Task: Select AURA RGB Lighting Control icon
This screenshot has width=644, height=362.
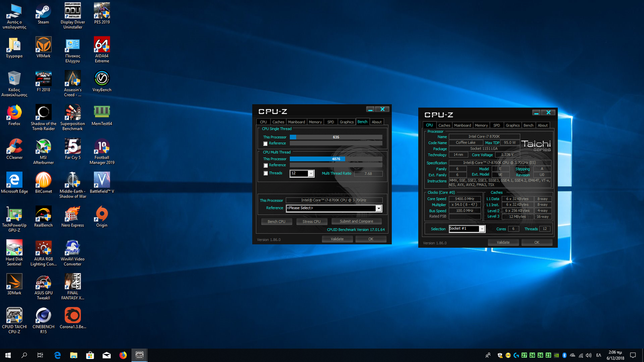Action: point(43,252)
